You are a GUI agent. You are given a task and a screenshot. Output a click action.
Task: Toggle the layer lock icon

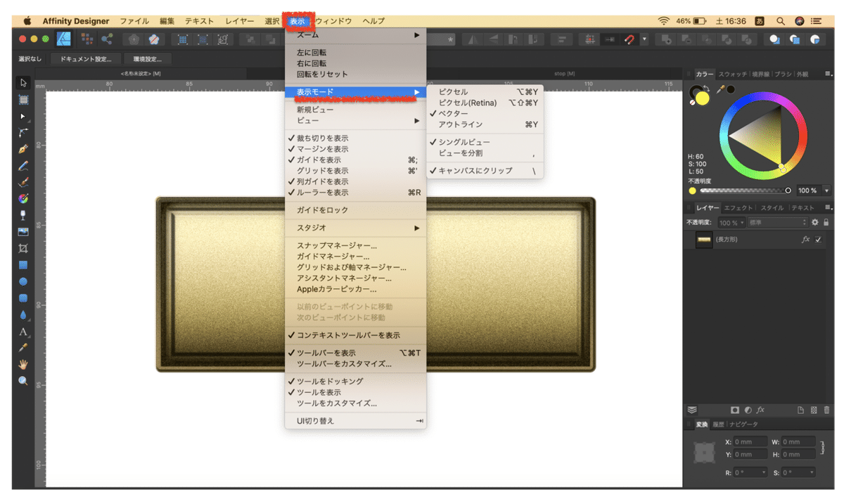(826, 222)
